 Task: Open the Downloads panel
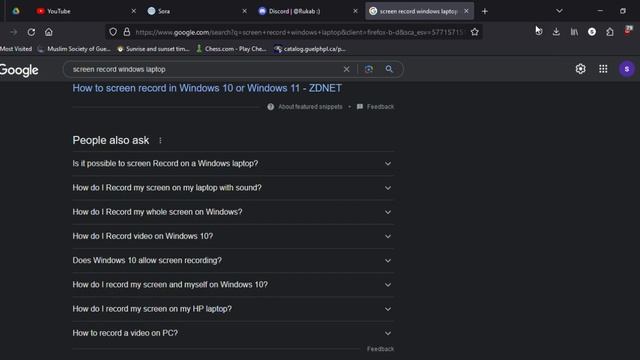[556, 32]
